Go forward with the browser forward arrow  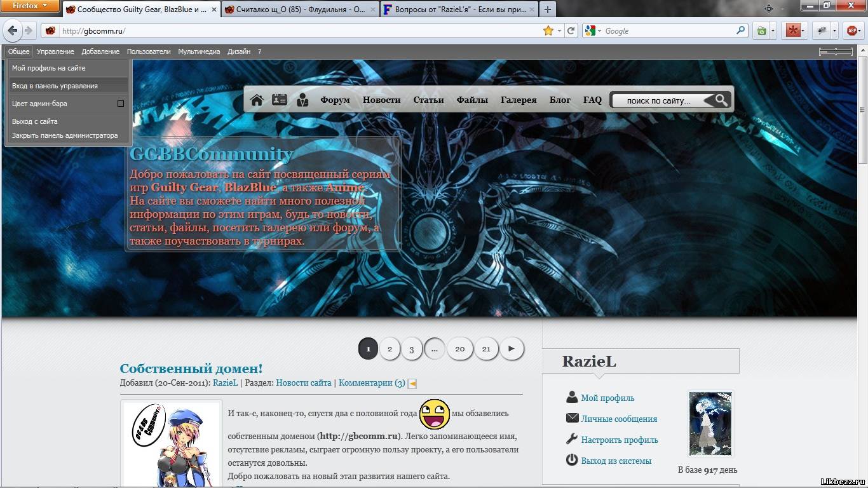(x=28, y=30)
